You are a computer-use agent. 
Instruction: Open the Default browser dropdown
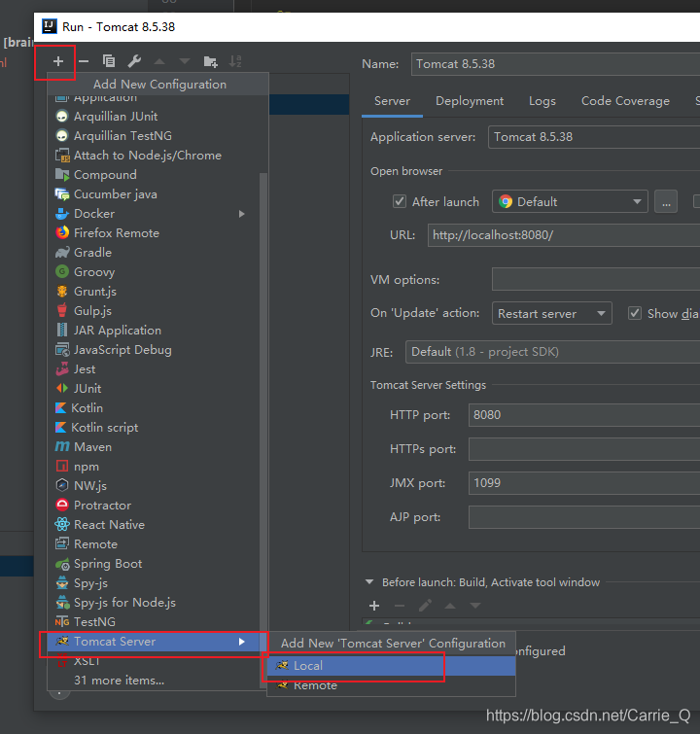(570, 202)
